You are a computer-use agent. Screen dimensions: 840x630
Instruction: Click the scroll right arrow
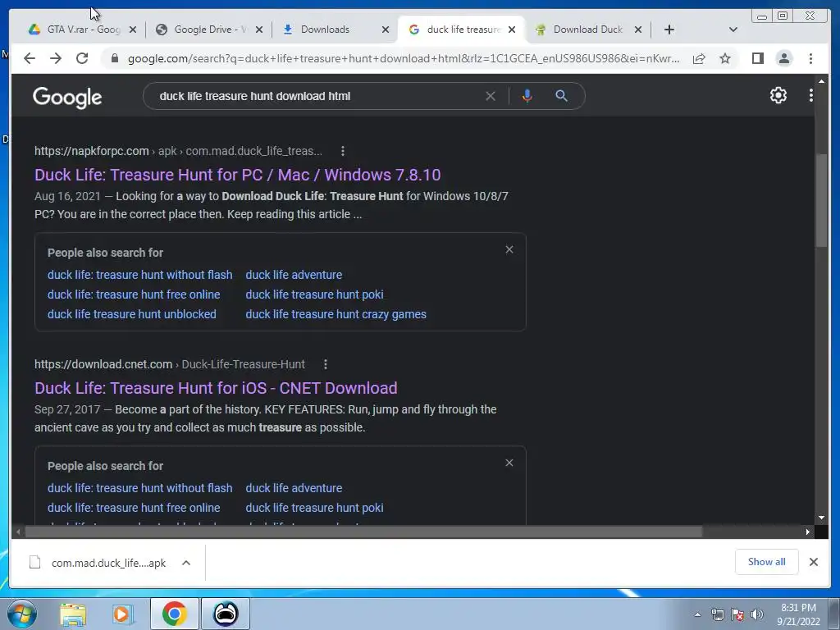pyautogui.click(x=808, y=532)
